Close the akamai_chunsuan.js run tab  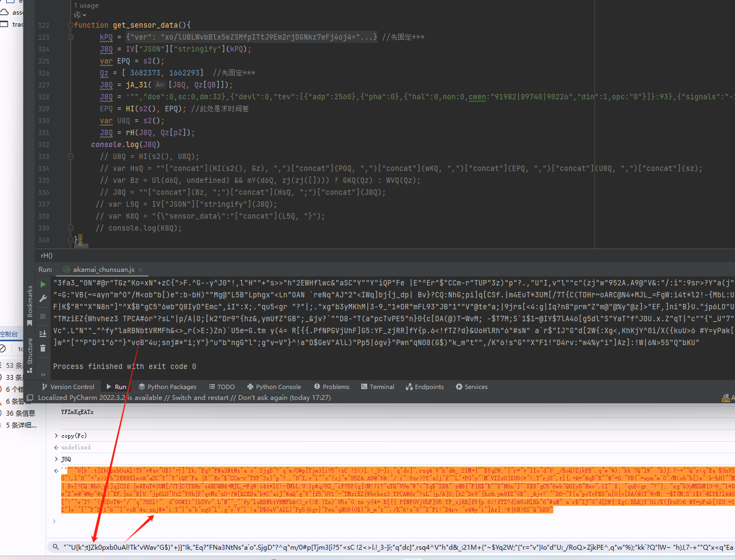[x=140, y=270]
